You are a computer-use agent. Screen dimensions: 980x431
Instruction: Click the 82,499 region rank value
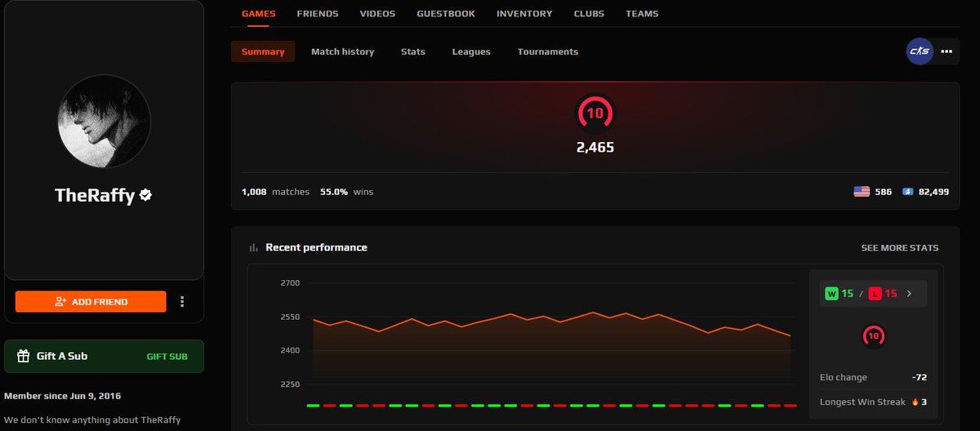(933, 192)
